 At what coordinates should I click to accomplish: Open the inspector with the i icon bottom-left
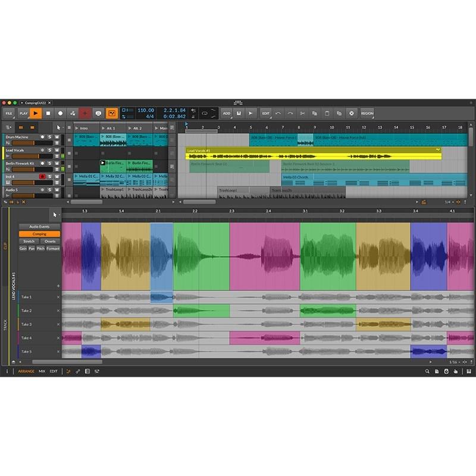tap(6, 370)
